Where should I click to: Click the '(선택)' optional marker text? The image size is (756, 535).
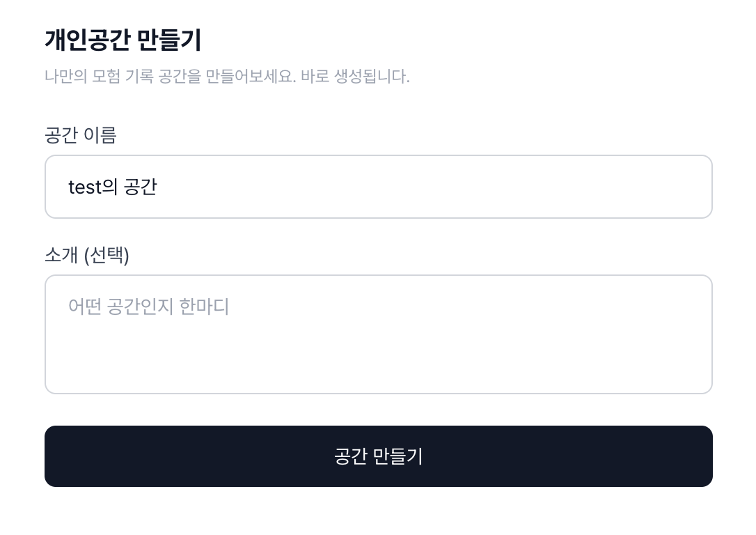pos(106,256)
